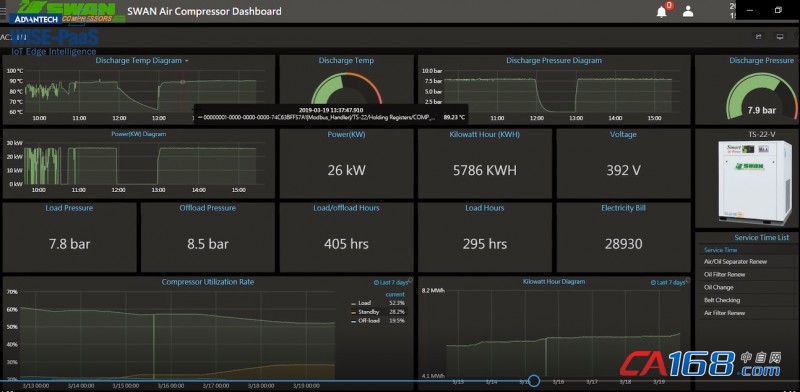800x392 pixels.
Task: Open the notifications bell icon
Action: [x=662, y=11]
